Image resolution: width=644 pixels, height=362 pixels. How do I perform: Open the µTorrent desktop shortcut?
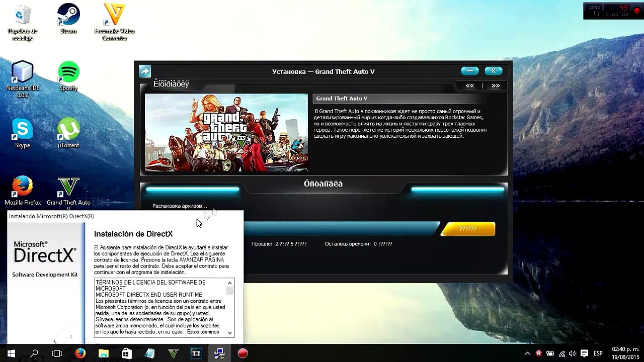click(x=68, y=134)
